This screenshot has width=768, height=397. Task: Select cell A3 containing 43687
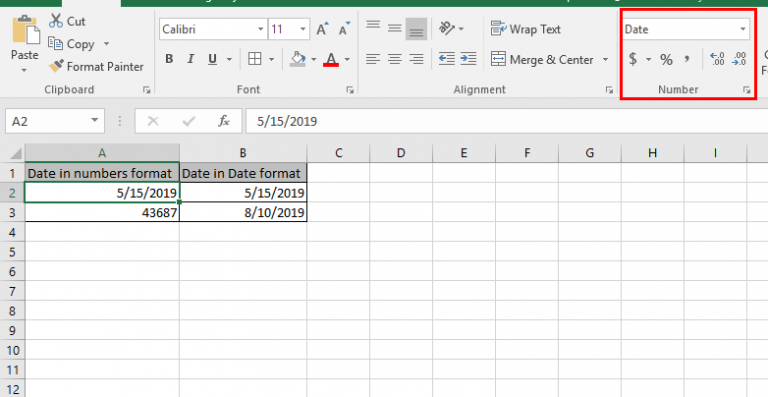pyautogui.click(x=102, y=212)
